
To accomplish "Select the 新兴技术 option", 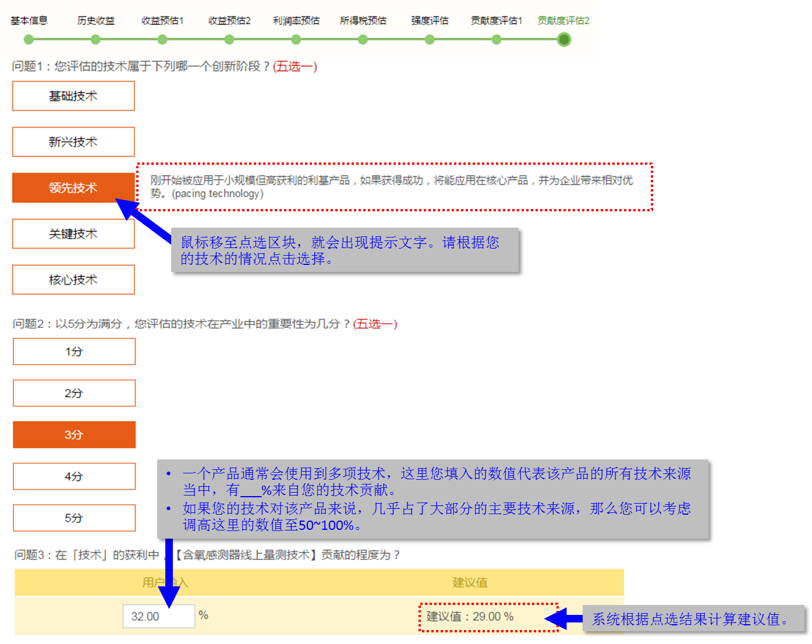I will [x=73, y=142].
